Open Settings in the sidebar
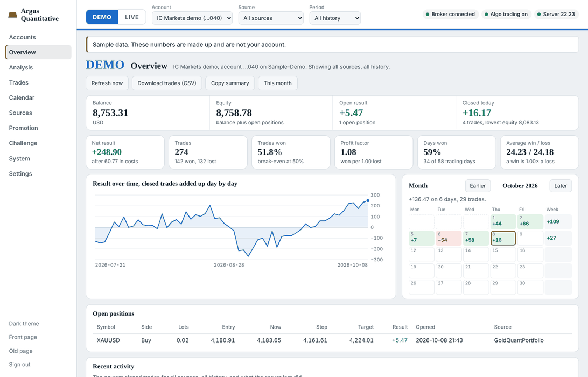The height and width of the screenshot is (377, 588). (38, 173)
